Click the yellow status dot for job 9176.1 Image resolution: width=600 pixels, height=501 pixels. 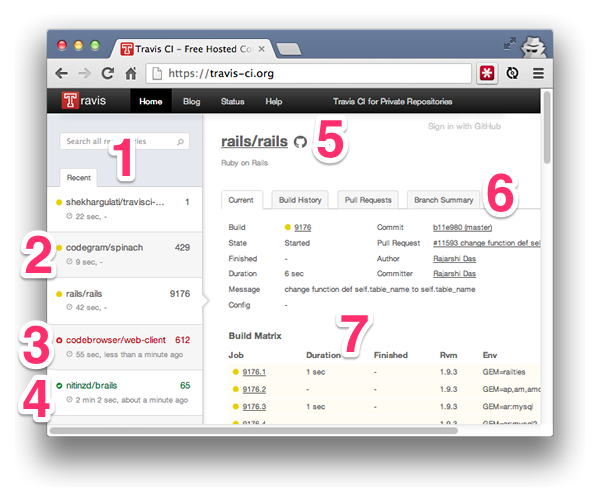236,372
